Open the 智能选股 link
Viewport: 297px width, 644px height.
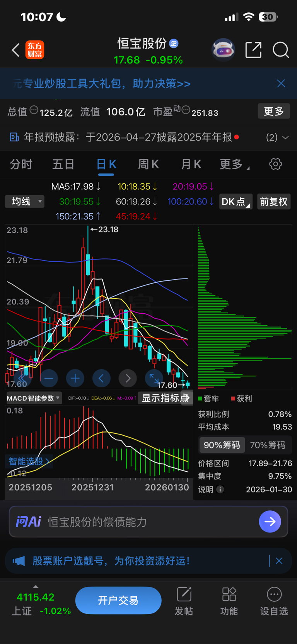pyautogui.click(x=29, y=461)
